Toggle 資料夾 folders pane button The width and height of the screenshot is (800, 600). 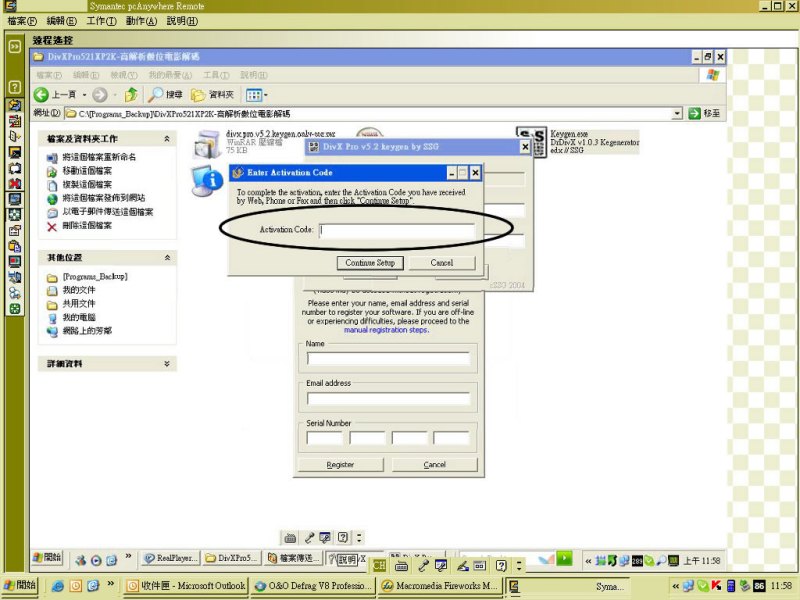pyautogui.click(x=213, y=95)
